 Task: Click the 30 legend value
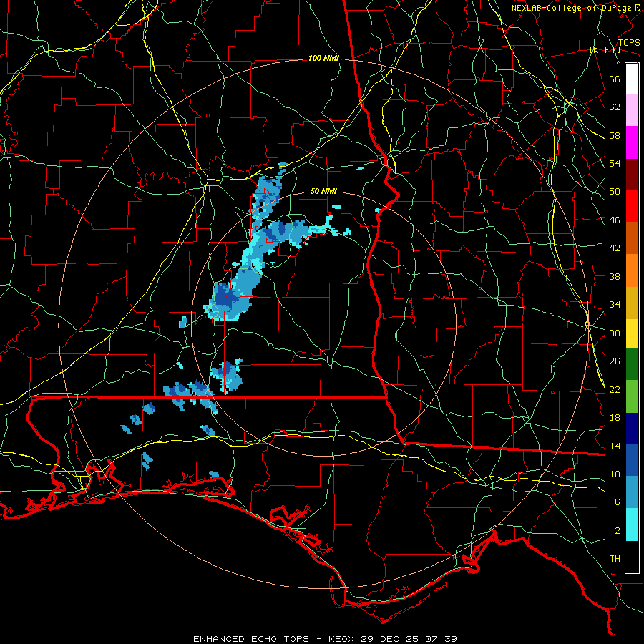(x=615, y=333)
